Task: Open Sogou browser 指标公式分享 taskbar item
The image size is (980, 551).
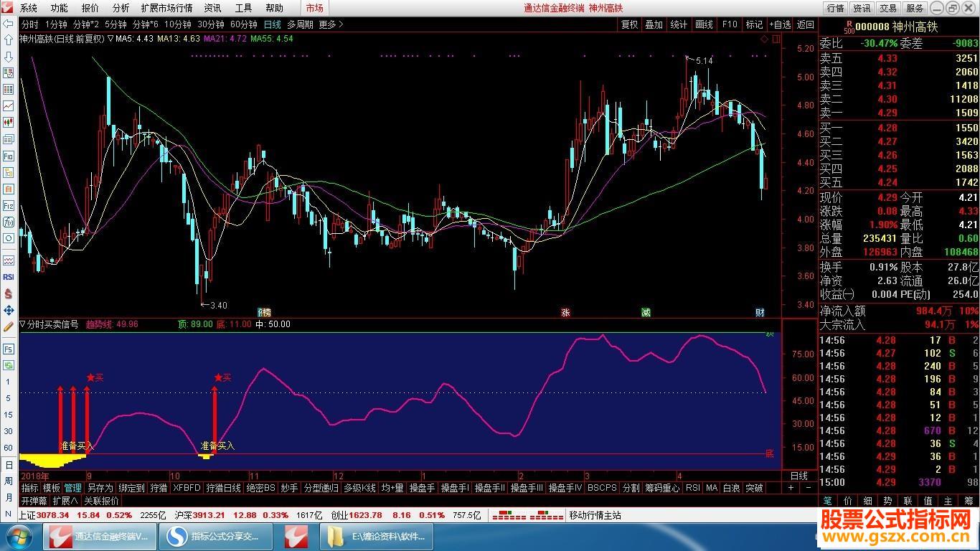Action: [x=215, y=536]
